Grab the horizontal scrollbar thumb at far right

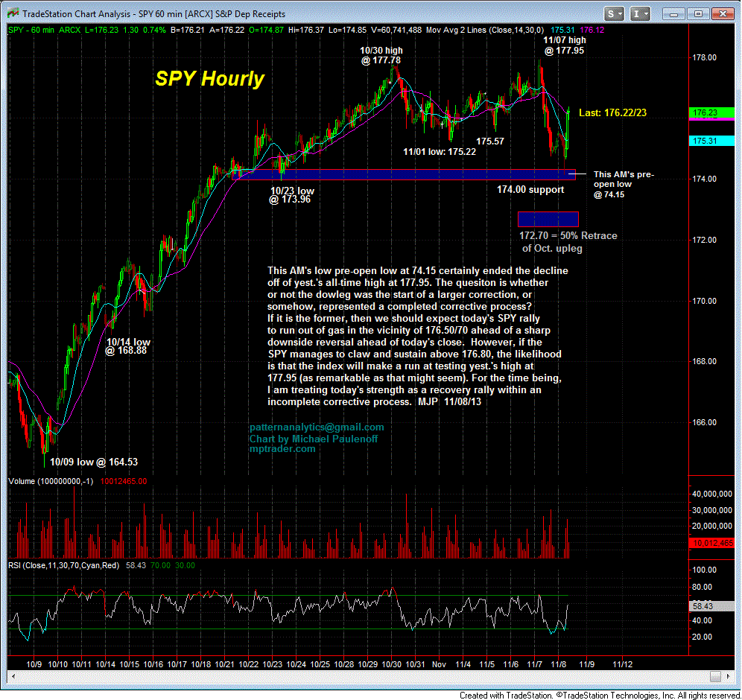click(715, 677)
